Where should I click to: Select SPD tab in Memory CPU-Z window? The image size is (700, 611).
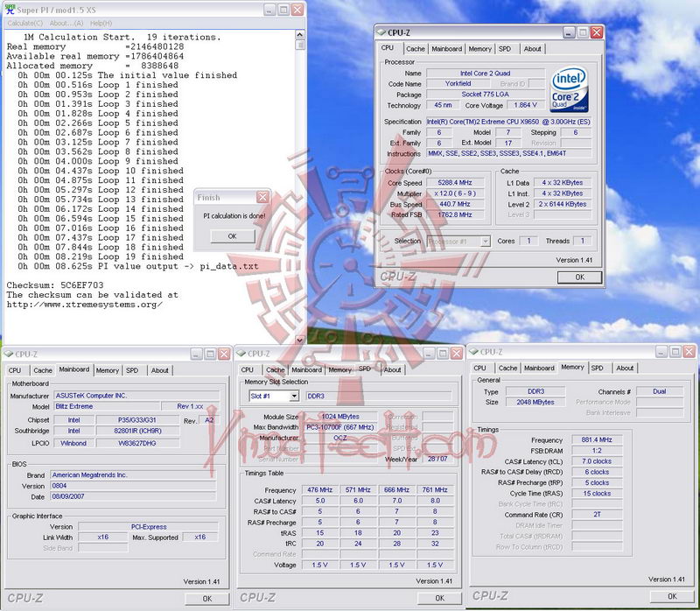click(598, 368)
